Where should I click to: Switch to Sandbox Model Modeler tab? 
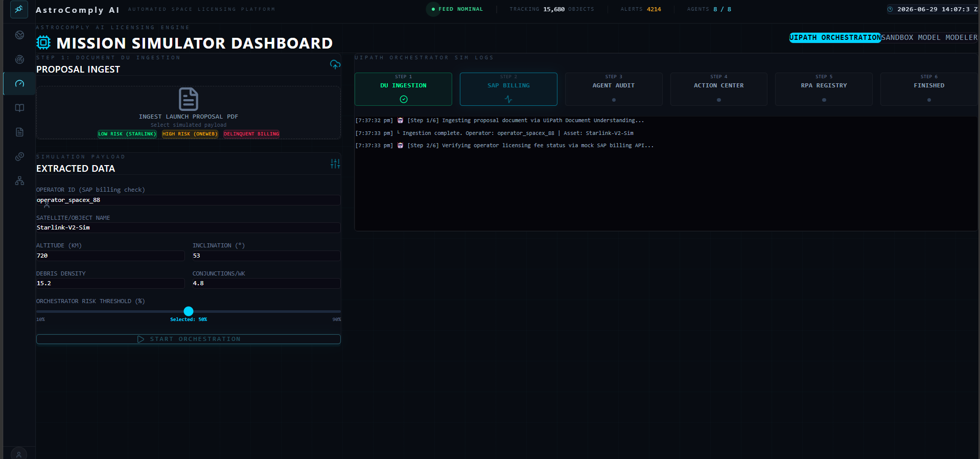929,37
